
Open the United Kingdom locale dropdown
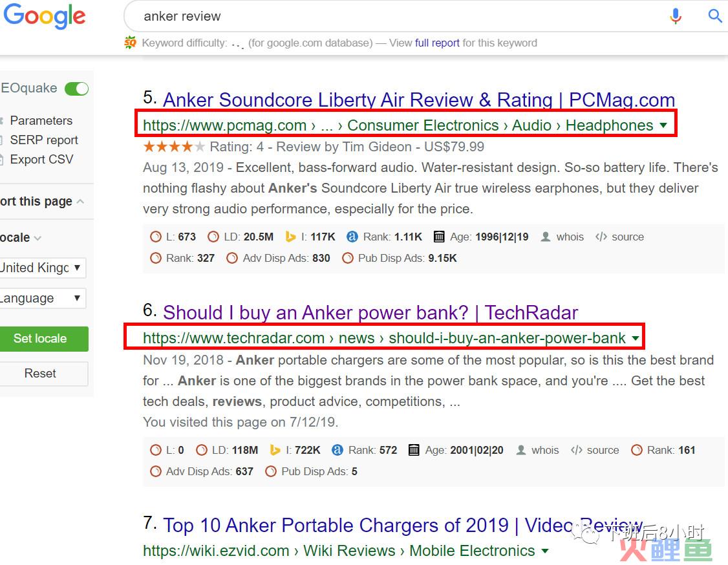[42, 268]
